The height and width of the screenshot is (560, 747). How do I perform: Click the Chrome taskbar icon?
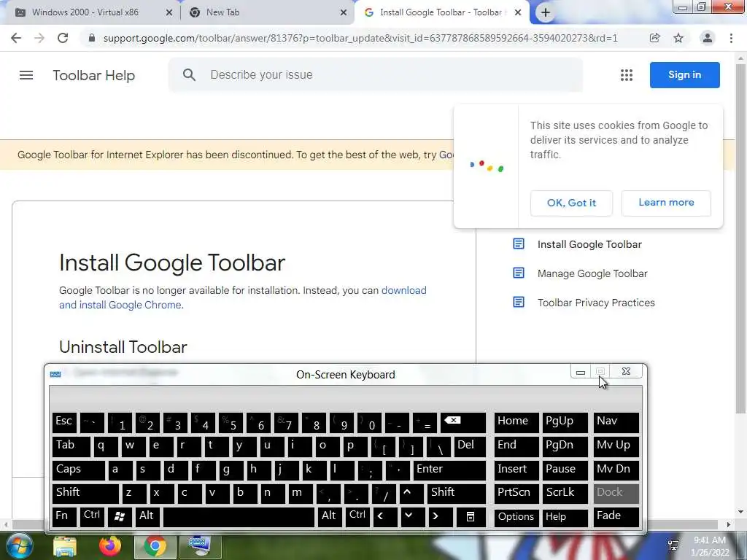point(155,546)
